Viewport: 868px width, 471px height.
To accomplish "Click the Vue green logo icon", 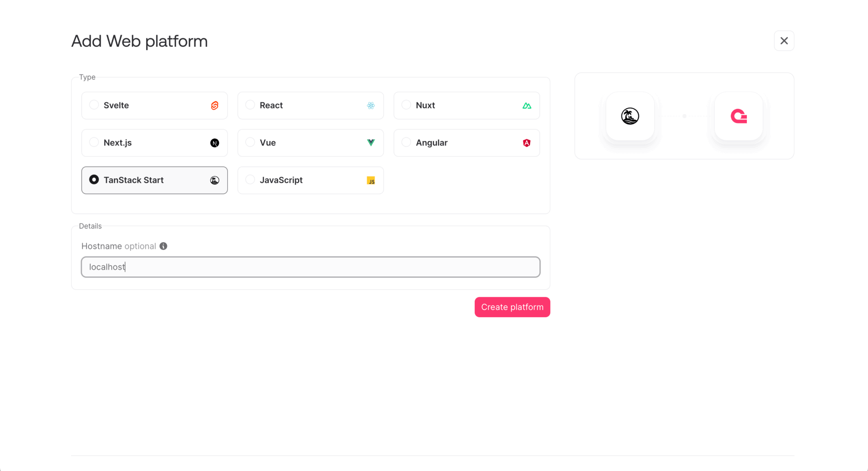I will [371, 143].
